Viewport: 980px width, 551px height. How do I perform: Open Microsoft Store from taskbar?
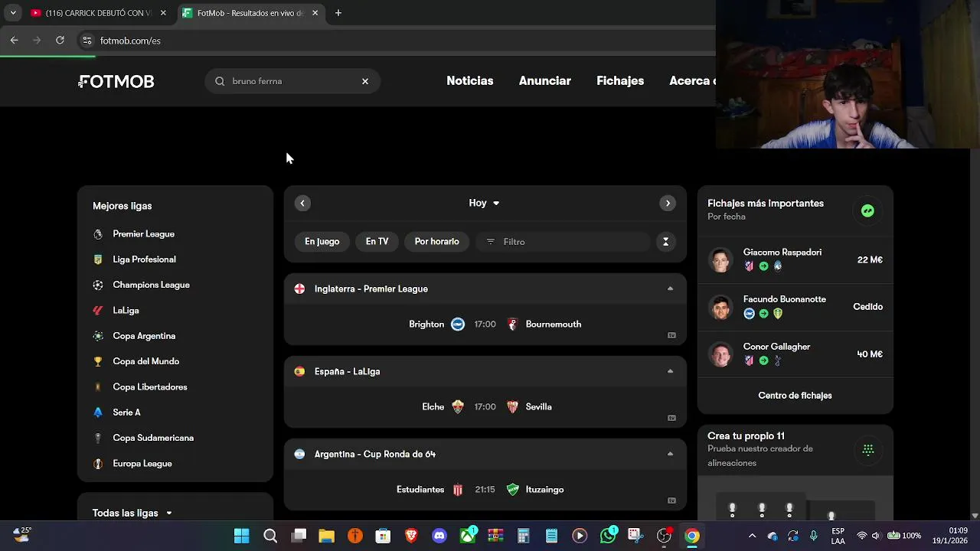coord(383,536)
